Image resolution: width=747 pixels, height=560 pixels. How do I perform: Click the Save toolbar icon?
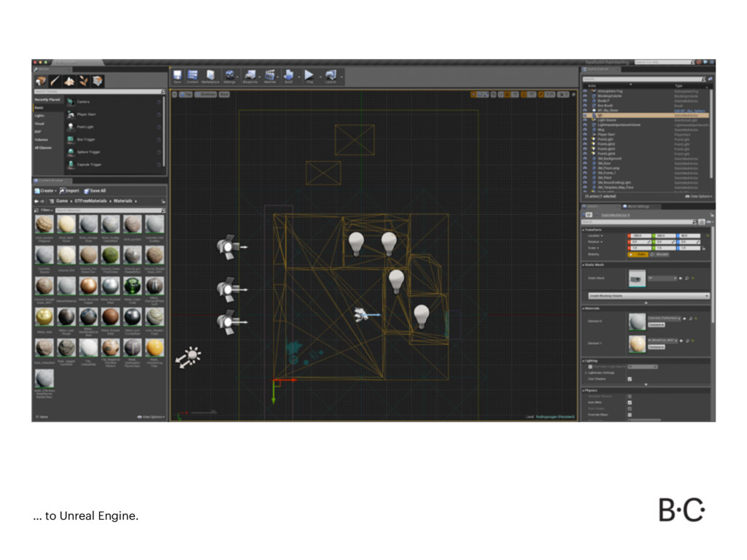point(177,76)
